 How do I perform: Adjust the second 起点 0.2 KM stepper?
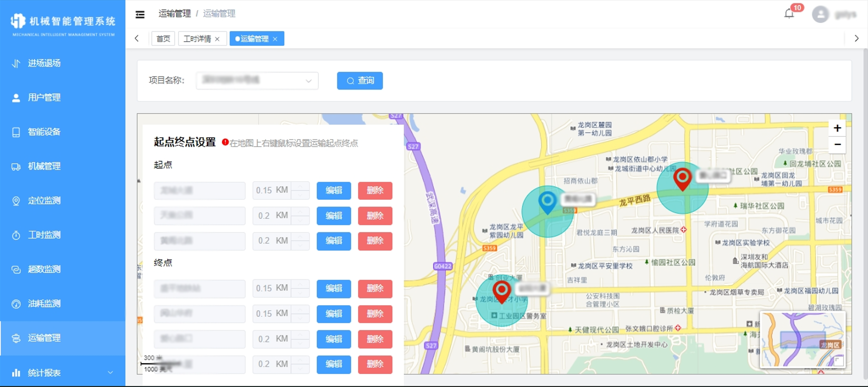coord(300,216)
